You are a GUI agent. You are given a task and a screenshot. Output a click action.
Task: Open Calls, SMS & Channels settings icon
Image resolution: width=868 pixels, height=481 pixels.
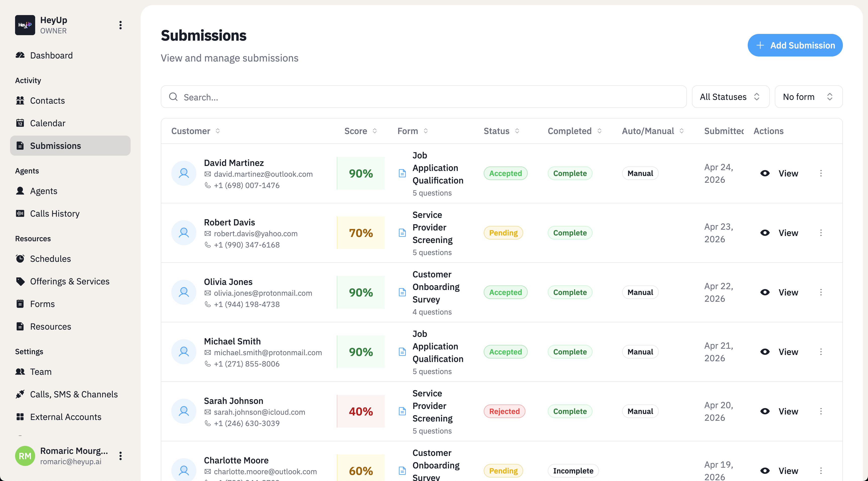point(21,394)
